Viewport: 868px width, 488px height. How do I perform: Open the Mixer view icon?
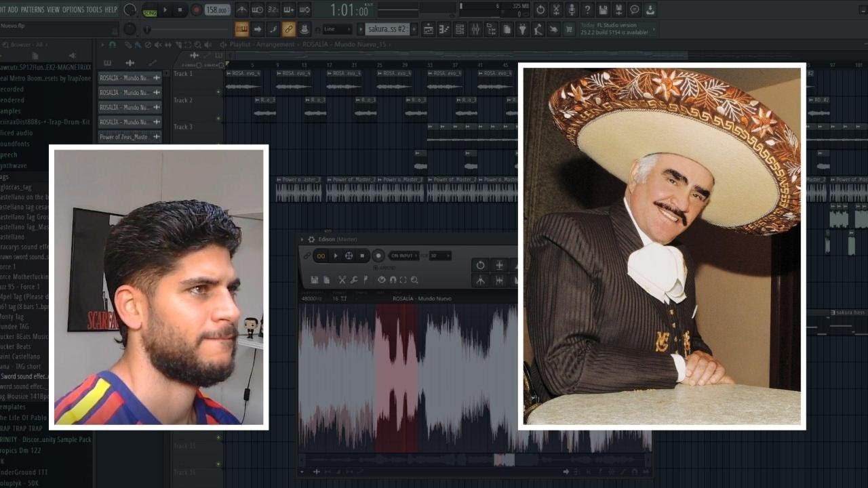coord(475,29)
